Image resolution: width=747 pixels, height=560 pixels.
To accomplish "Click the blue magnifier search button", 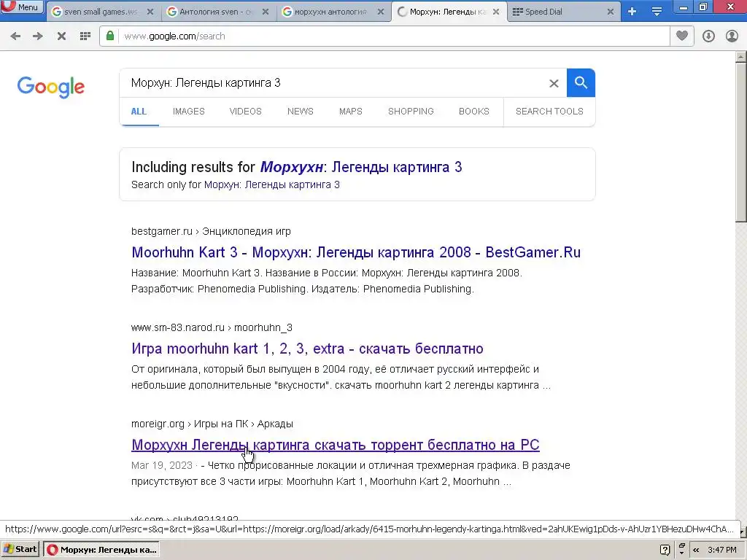I will click(x=581, y=83).
